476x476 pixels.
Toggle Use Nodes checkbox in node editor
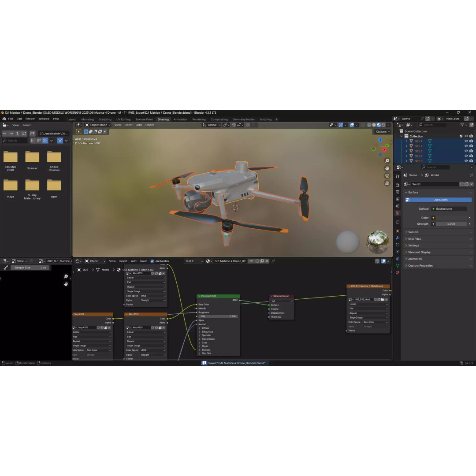152,261
